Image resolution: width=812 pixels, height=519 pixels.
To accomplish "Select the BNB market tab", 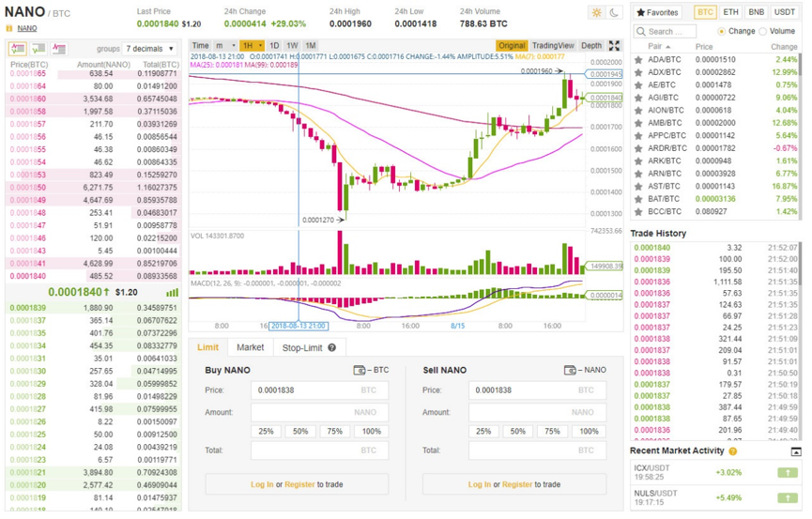I will click(x=756, y=12).
